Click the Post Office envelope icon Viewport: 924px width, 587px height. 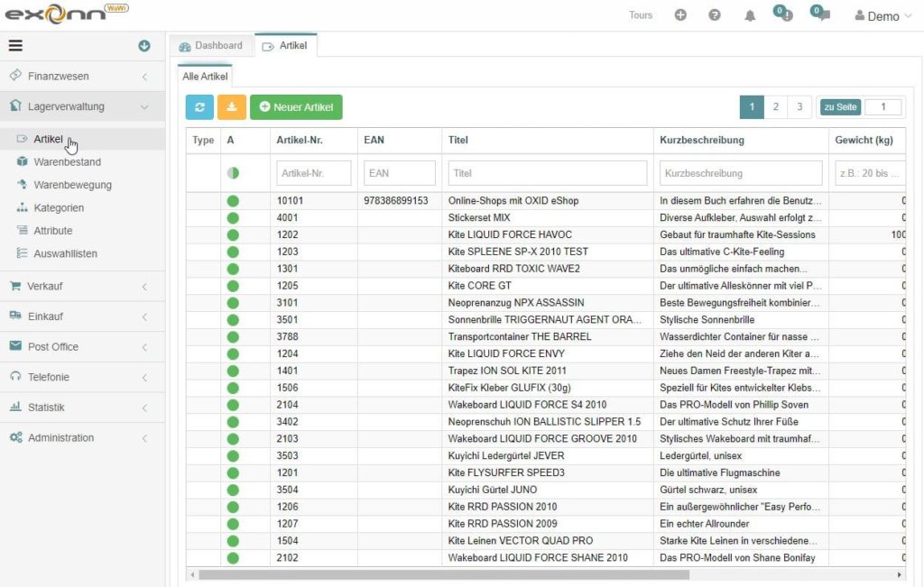15,346
